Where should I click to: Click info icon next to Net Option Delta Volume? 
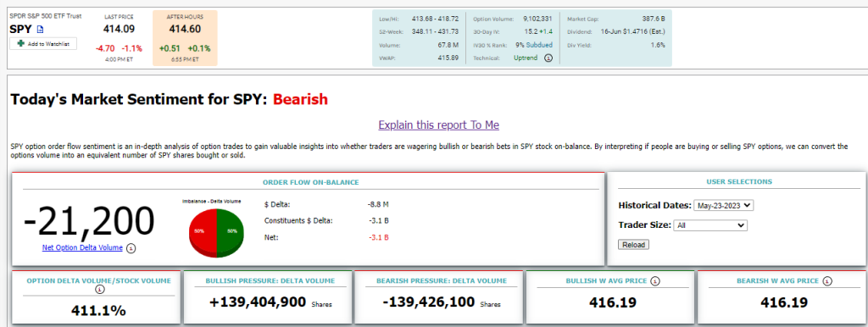tap(131, 248)
